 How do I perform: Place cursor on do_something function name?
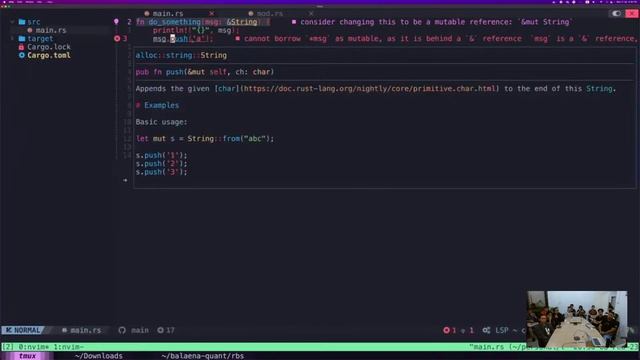pyautogui.click(x=174, y=22)
